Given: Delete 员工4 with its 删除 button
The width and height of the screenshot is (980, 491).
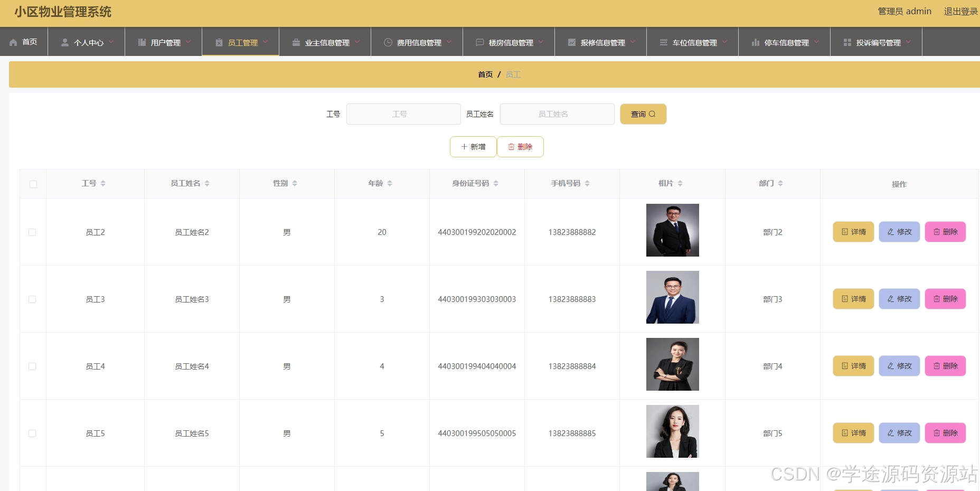Looking at the screenshot, I should (945, 366).
